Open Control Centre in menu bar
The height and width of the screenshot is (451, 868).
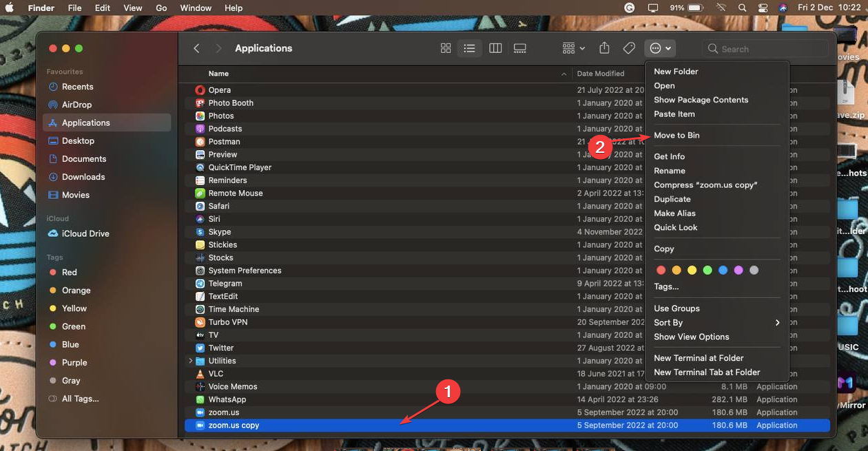pos(762,8)
